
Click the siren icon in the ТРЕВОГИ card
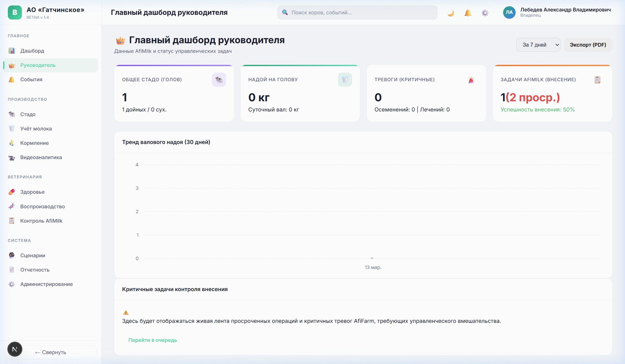click(x=471, y=80)
